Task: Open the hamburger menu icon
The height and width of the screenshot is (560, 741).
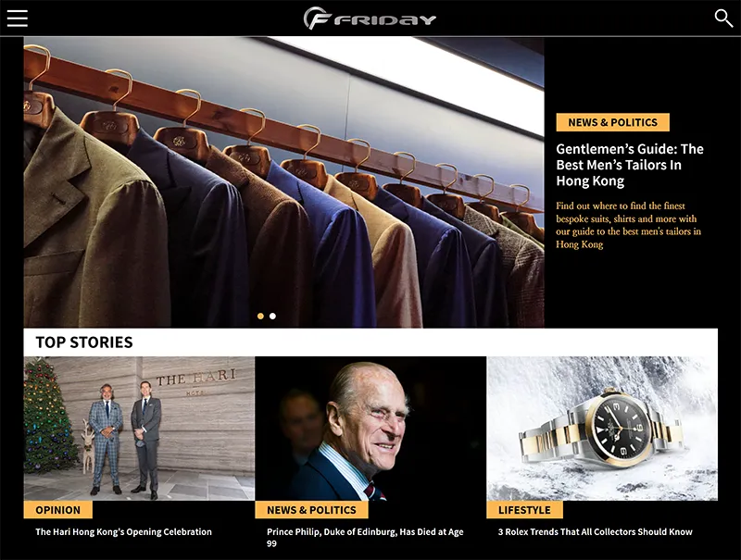Action: point(18,19)
